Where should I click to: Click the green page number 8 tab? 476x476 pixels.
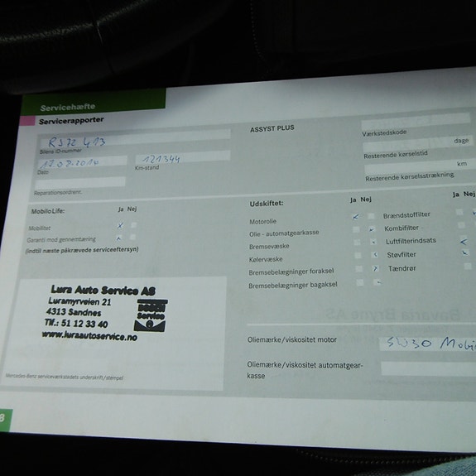pyautogui.click(x=6, y=420)
